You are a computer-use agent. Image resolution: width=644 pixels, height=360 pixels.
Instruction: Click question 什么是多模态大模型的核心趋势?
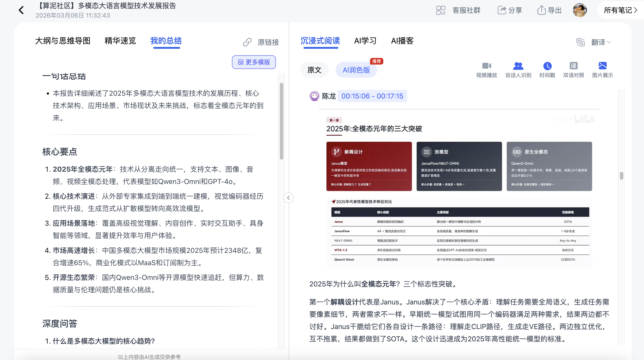[104, 341]
